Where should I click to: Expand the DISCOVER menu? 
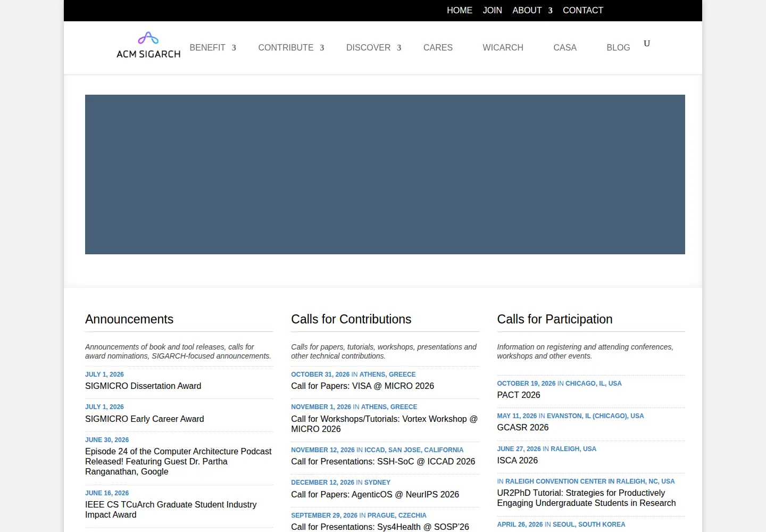[374, 47]
